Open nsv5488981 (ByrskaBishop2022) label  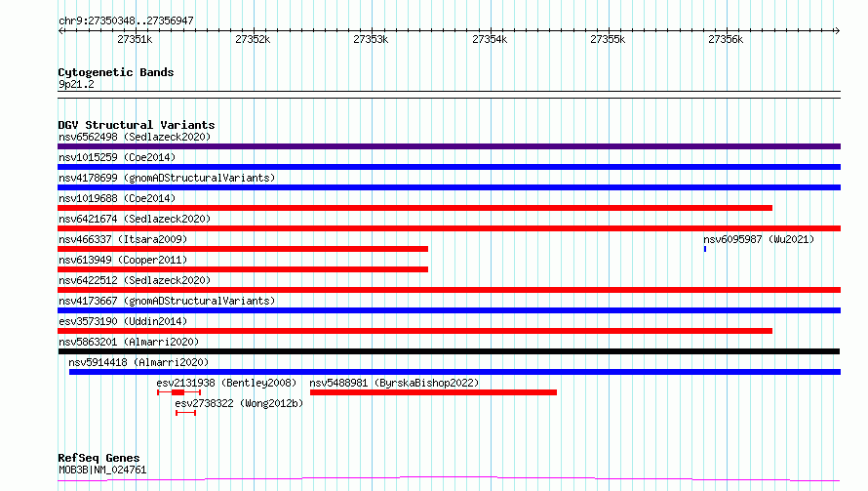[394, 383]
